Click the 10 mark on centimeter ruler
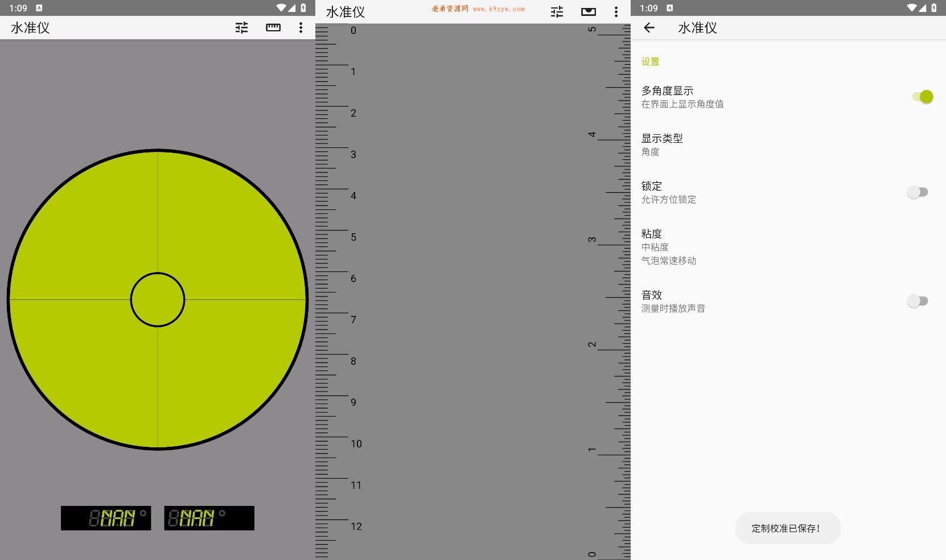 (356, 444)
